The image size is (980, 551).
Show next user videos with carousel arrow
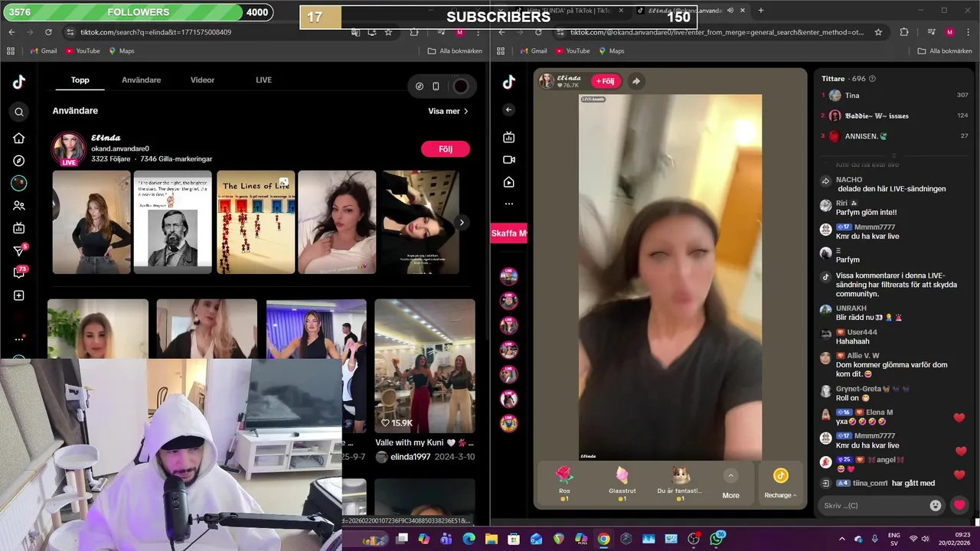tap(462, 223)
